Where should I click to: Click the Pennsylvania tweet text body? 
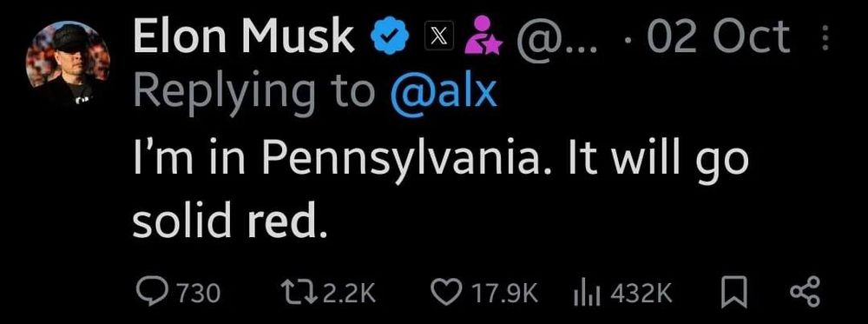[x=440, y=190]
